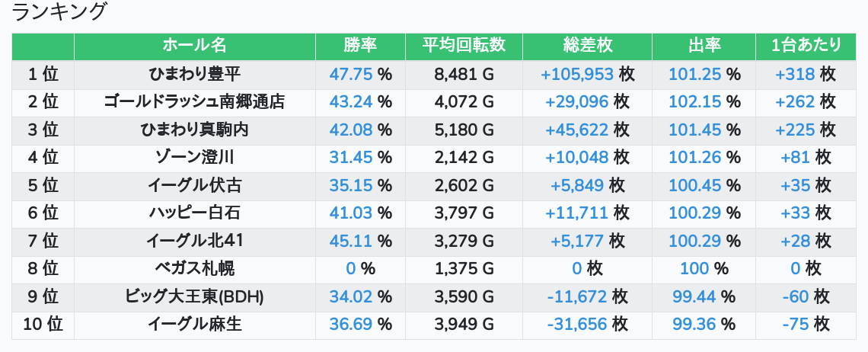The height and width of the screenshot is (352, 868).
Task: Select the ハッピー白石 hall name
Action: pyautogui.click(x=194, y=213)
